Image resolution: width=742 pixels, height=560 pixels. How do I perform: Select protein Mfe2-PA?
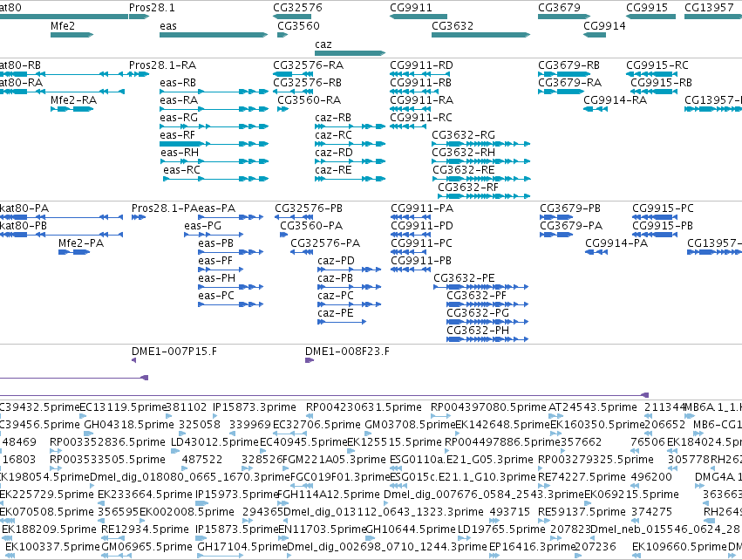click(74, 252)
